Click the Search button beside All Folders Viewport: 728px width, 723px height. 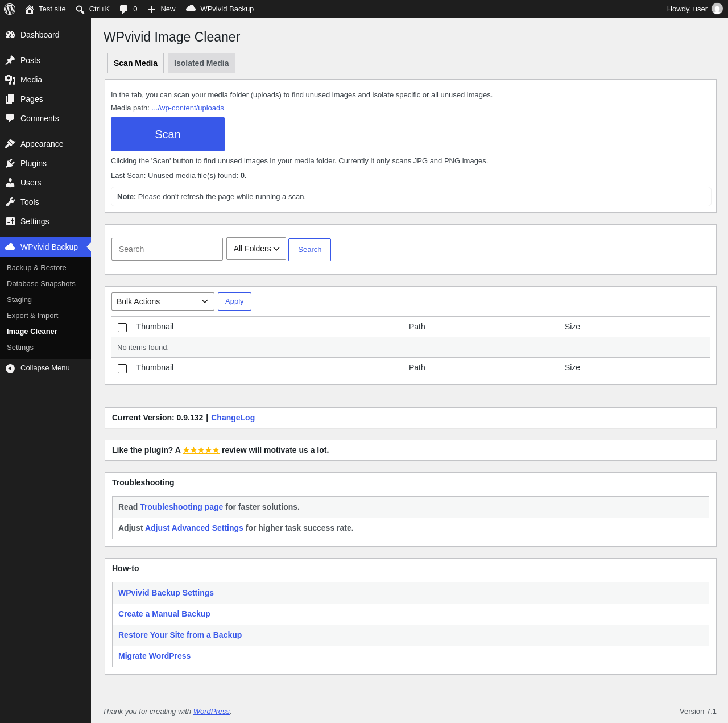point(309,250)
